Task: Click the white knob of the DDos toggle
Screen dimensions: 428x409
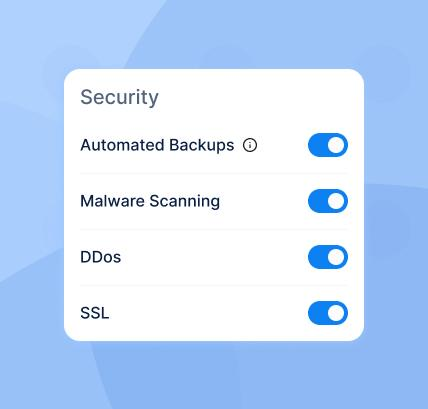Action: (x=336, y=257)
